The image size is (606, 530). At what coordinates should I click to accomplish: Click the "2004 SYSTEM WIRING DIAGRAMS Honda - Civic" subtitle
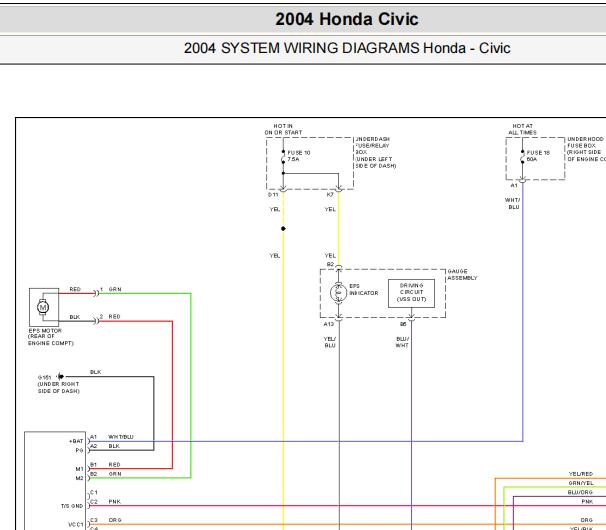[347, 48]
